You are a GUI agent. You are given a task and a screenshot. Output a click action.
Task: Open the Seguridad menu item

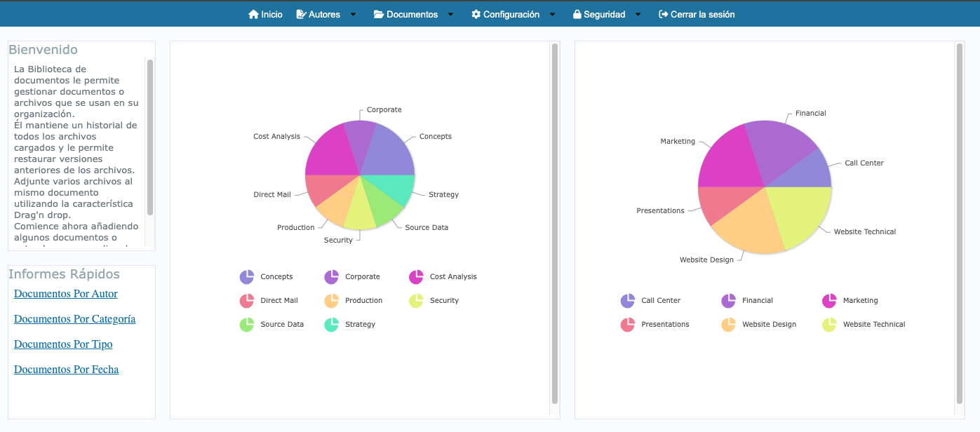pyautogui.click(x=604, y=15)
